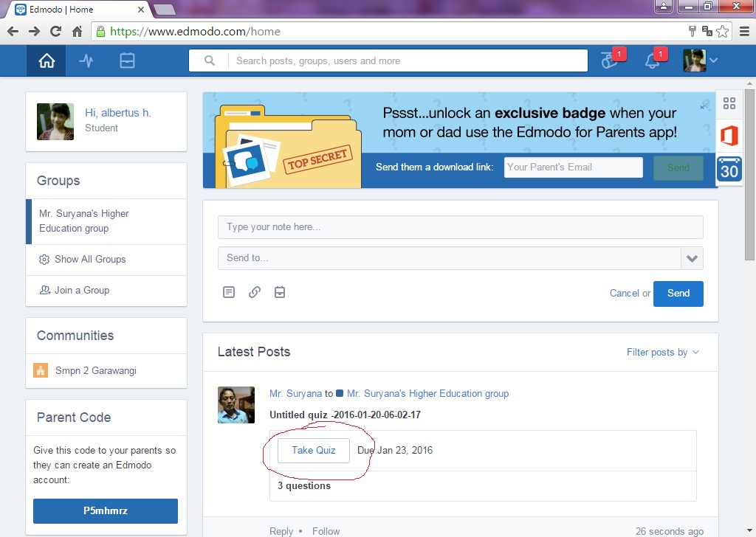Click Follow under the quiz post
Image resolution: width=756 pixels, height=537 pixels.
tap(326, 531)
